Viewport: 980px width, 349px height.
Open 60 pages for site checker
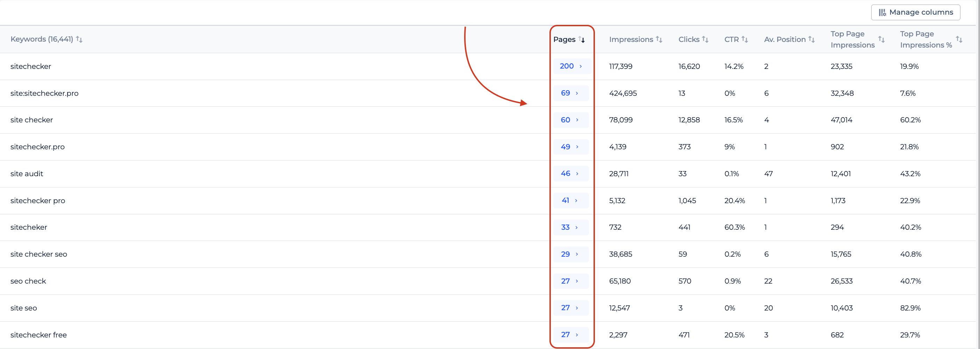click(x=571, y=120)
